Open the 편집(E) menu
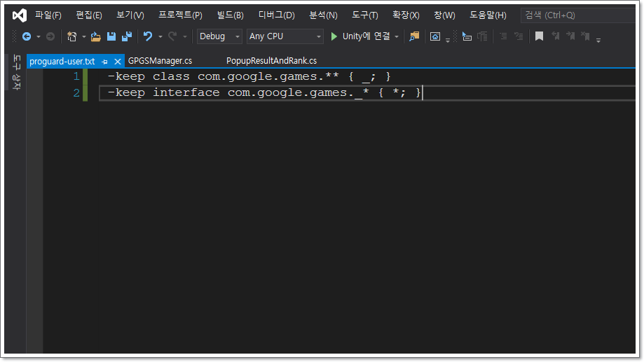644x362 pixels. tap(89, 15)
